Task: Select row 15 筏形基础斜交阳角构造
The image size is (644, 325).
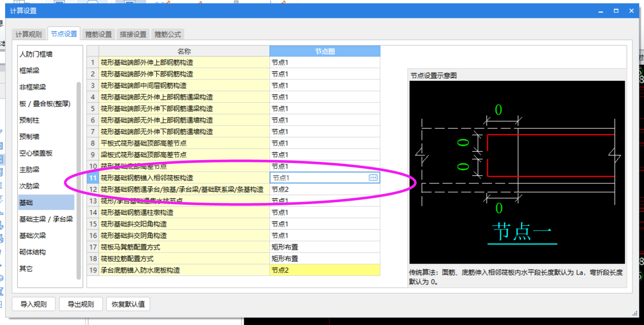Action: (x=184, y=224)
